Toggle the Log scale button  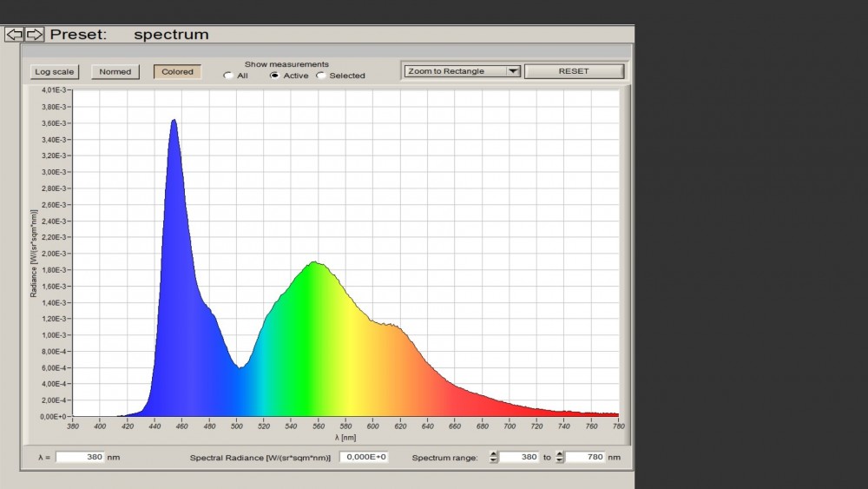pos(55,72)
